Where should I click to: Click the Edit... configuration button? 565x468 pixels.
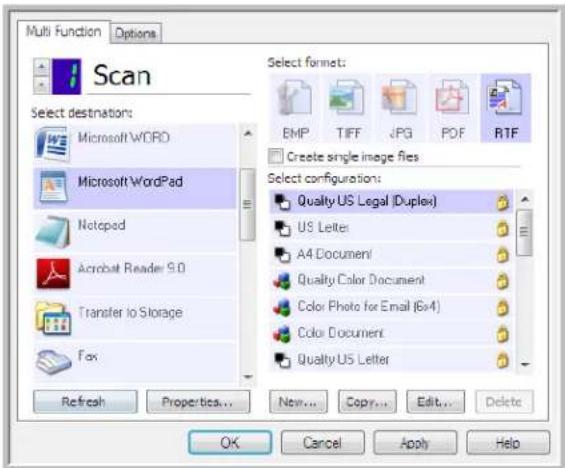[x=435, y=402]
